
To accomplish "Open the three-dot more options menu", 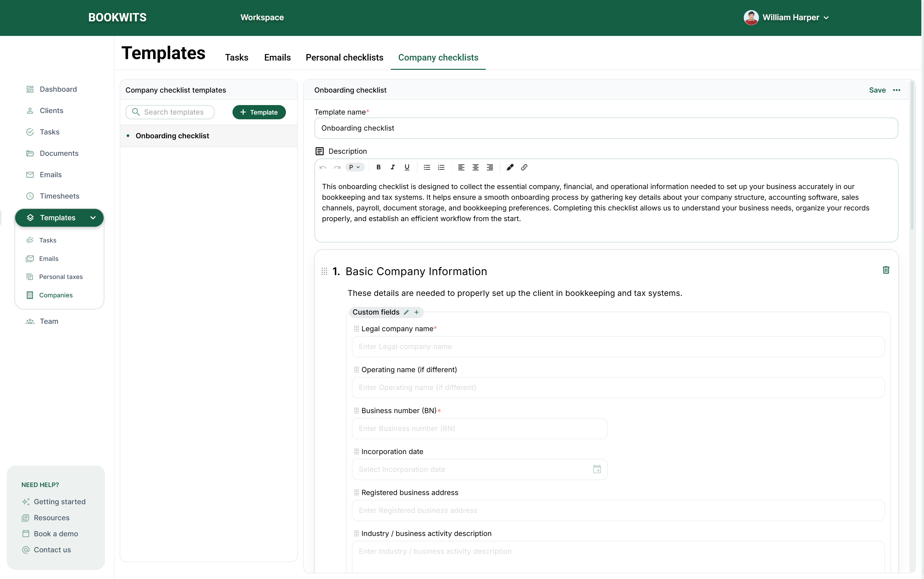I will click(x=896, y=90).
